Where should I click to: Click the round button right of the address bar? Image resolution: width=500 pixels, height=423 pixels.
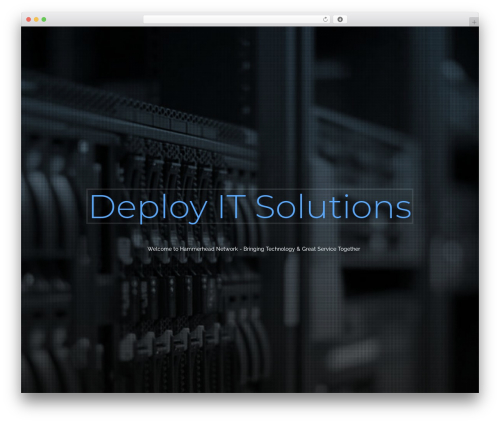coord(340,20)
